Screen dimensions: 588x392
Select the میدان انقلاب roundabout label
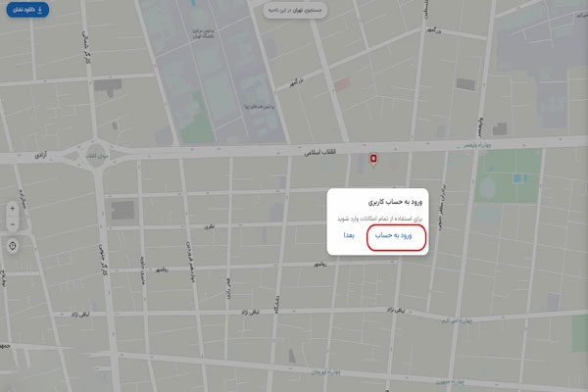[96, 156]
